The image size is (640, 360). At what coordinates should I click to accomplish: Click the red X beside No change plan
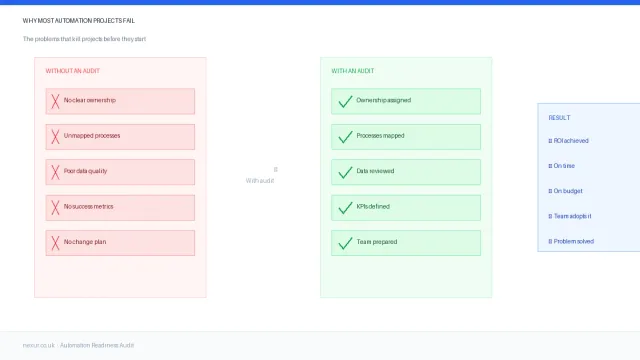click(56, 243)
